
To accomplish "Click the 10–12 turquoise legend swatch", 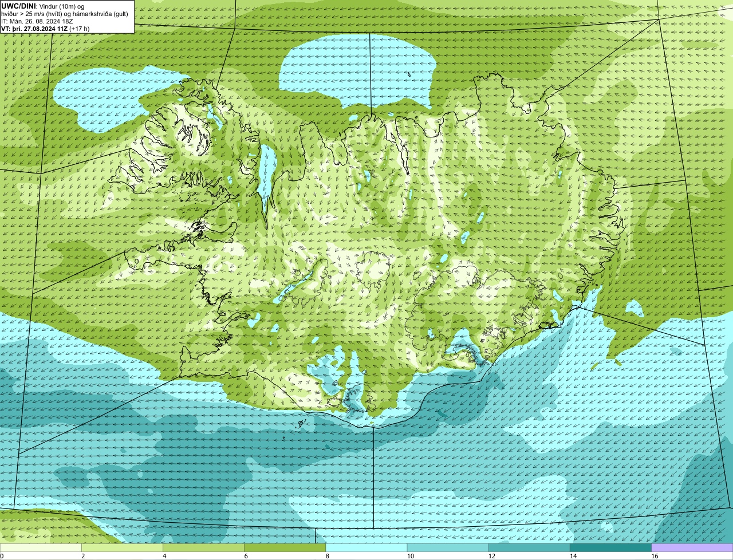I will [448, 548].
